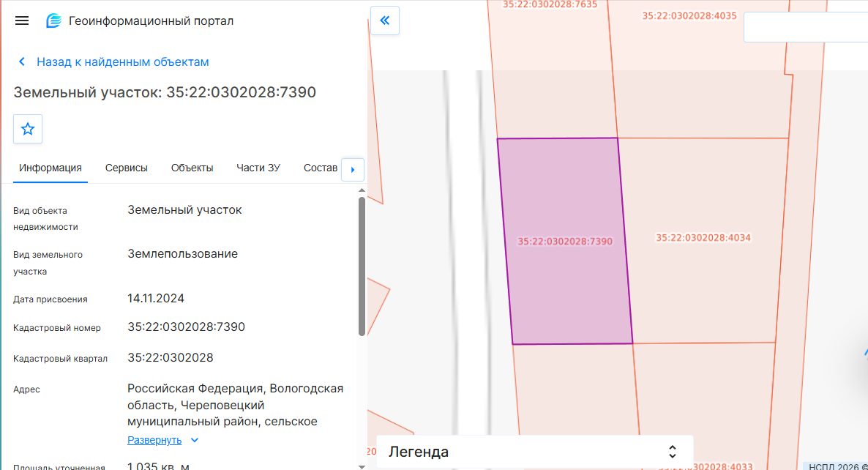Click the address text Российская Федерация, Вологодская
Image resolution: width=868 pixels, height=470 pixels.
click(235, 389)
